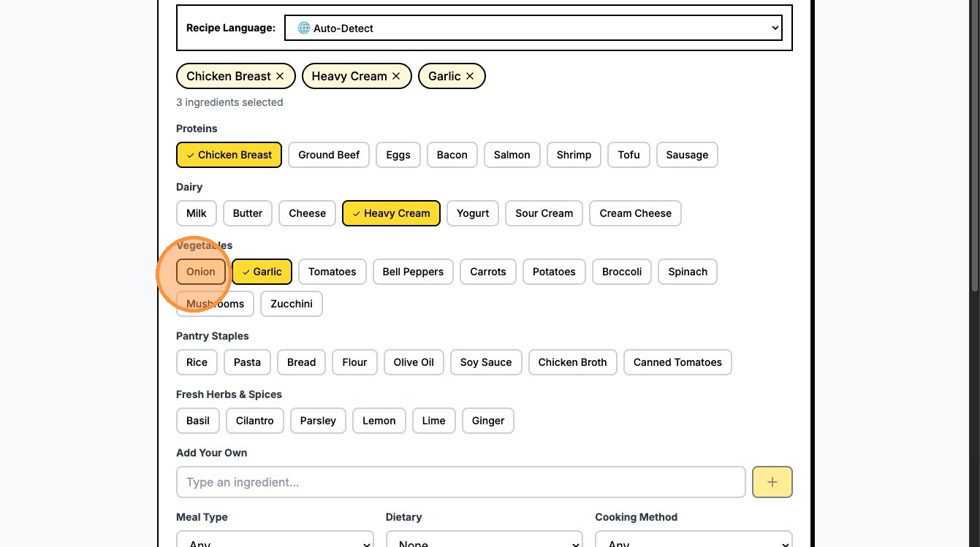Remove Garlic tag with X icon
980x547 pixels.
pyautogui.click(x=470, y=76)
